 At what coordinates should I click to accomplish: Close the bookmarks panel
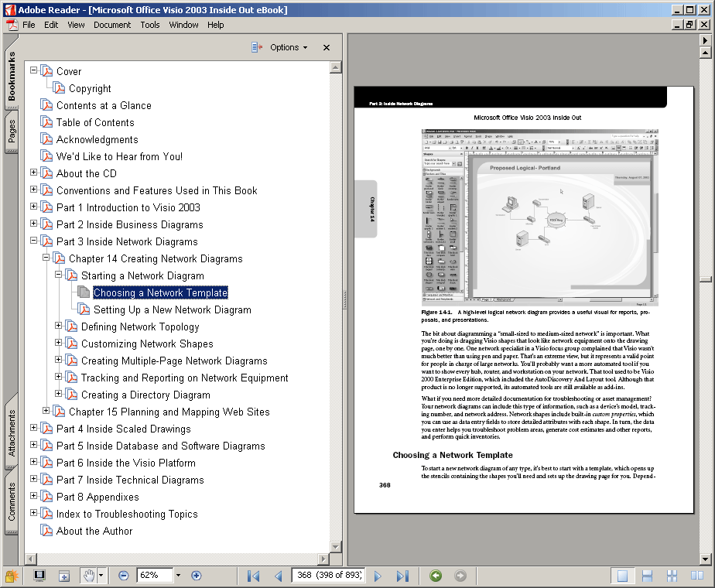coord(327,47)
